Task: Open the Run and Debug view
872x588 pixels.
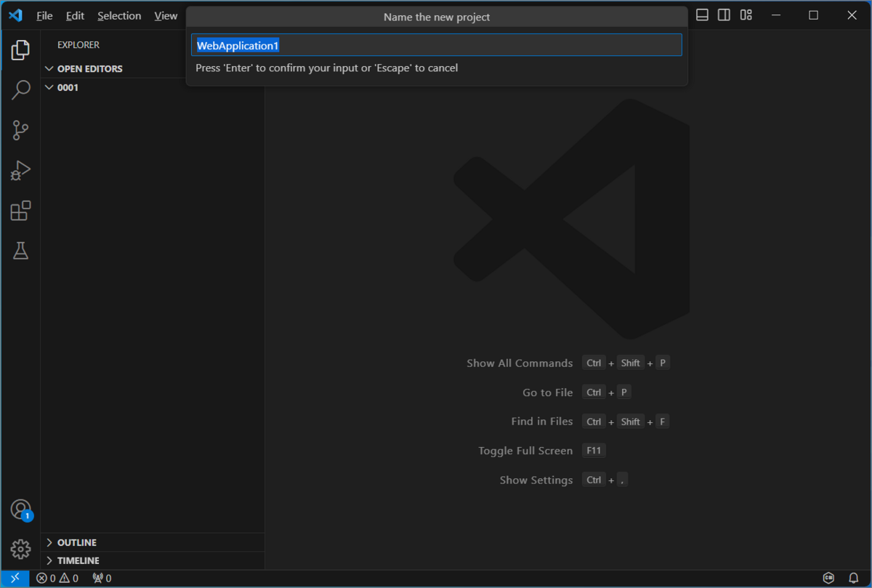Action: coord(20,171)
